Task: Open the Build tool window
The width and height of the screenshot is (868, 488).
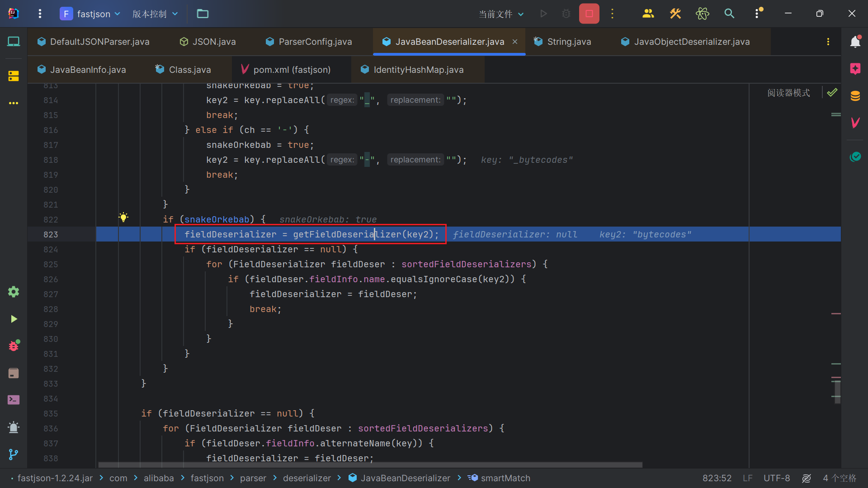Action: (x=14, y=373)
